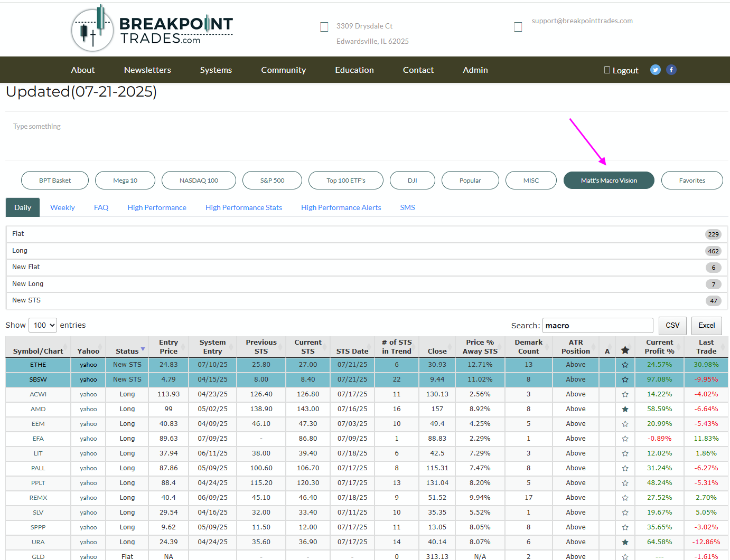Viewport: 730px width, 560px height.
Task: Toggle favorite star for ACWI row
Action: [x=625, y=394]
